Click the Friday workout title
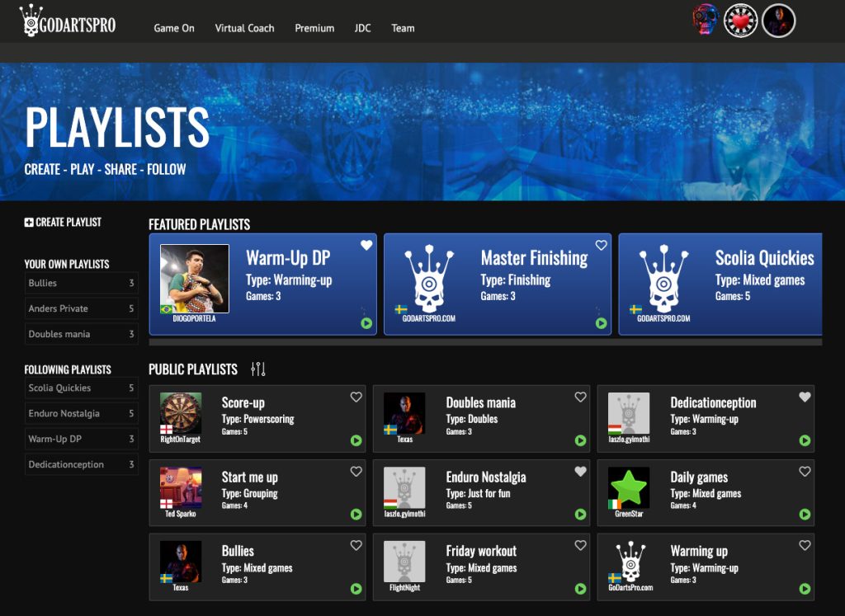This screenshot has height=616, width=845. 481,551
